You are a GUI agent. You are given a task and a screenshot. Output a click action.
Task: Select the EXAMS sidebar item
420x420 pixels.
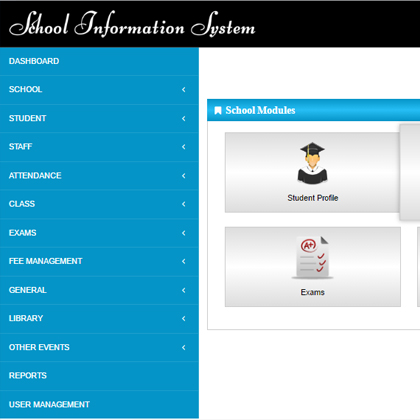(99, 233)
